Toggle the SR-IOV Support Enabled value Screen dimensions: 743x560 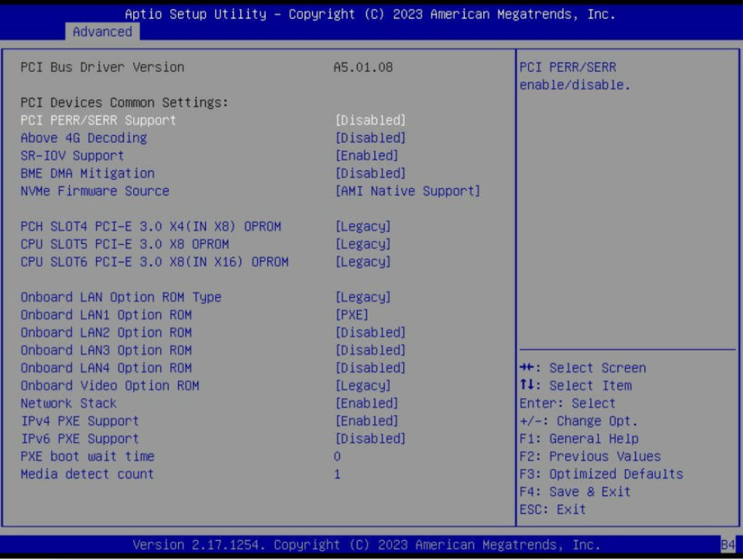366,156
